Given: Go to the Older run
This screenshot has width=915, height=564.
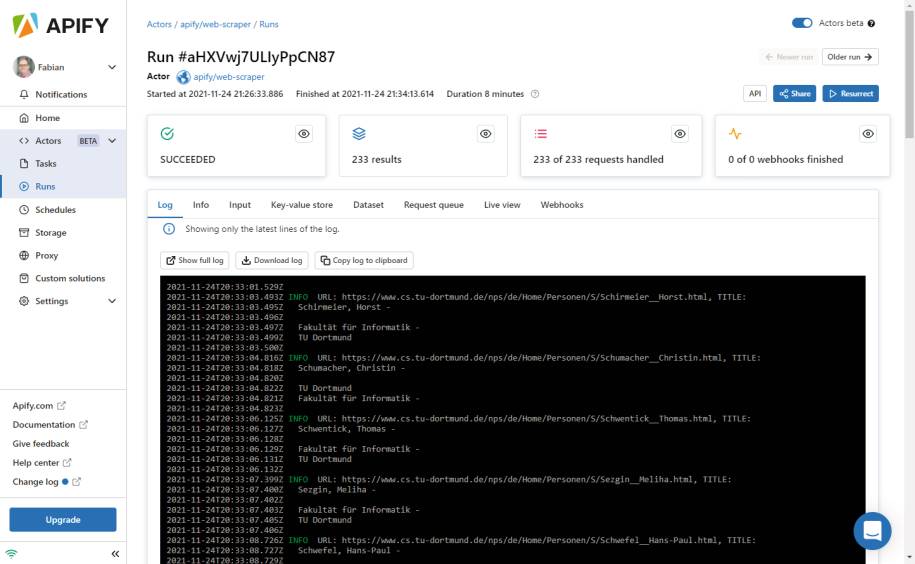Looking at the screenshot, I should pyautogui.click(x=850, y=57).
